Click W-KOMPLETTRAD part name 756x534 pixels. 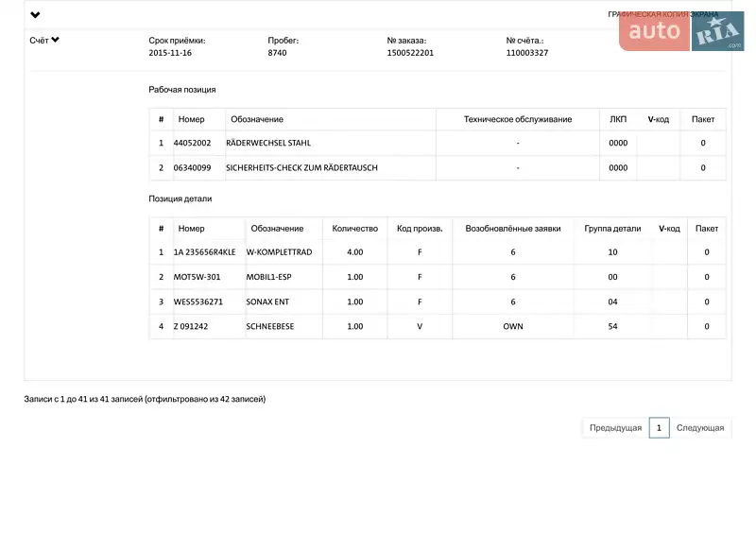coord(279,252)
